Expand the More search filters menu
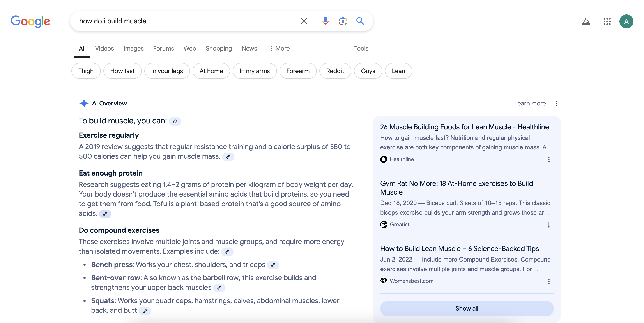This screenshot has height=323, width=644. click(x=280, y=48)
